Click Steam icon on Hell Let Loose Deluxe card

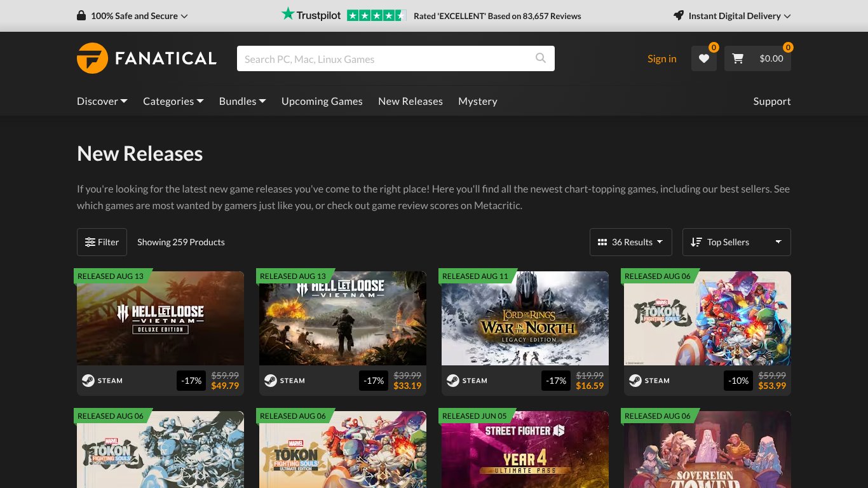click(x=88, y=381)
